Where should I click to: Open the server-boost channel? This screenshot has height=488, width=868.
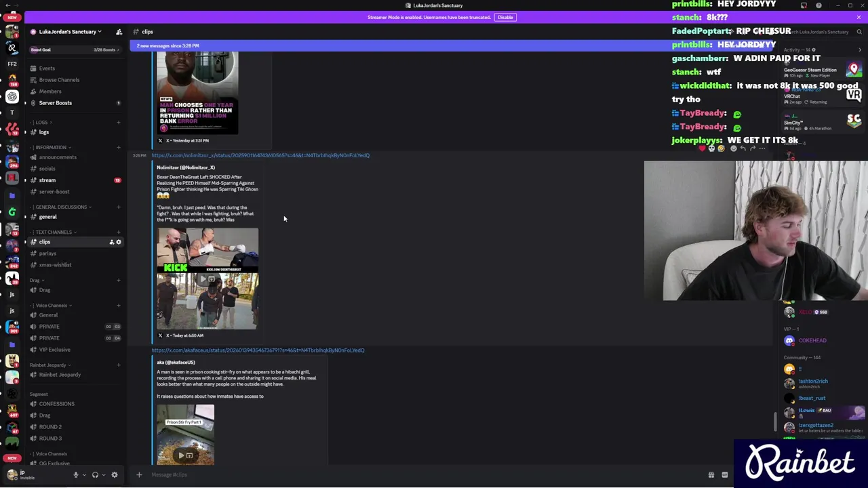pos(76,192)
